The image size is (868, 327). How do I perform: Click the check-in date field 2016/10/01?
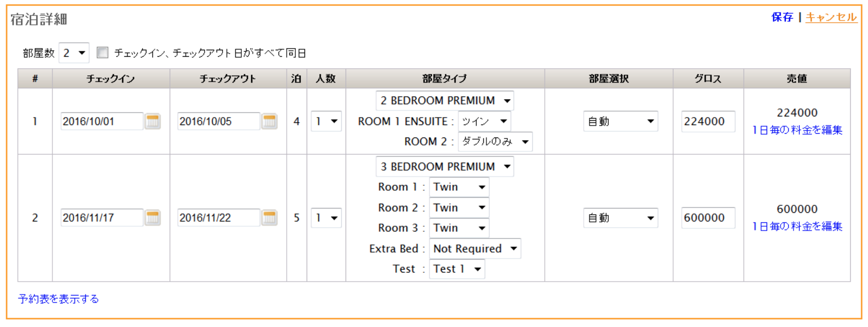(x=102, y=122)
